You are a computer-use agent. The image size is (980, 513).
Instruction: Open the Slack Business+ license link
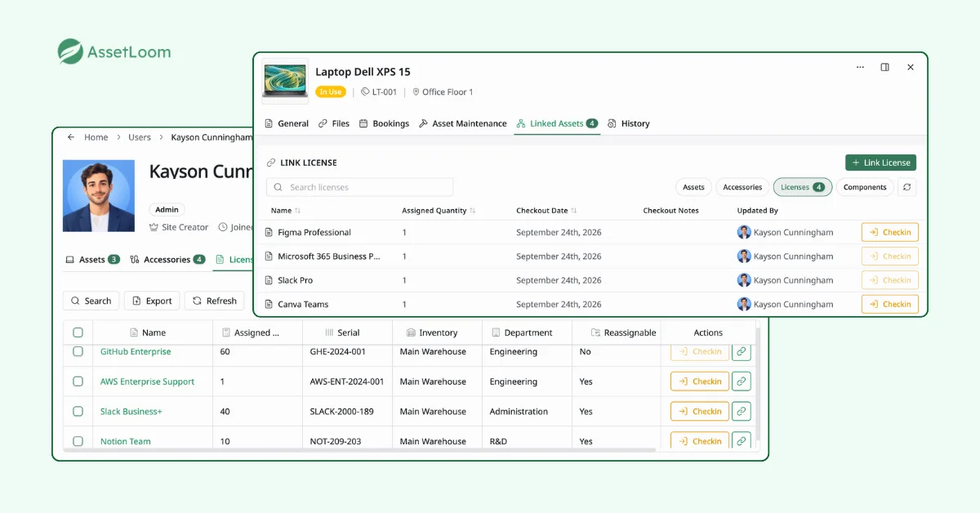click(x=131, y=412)
